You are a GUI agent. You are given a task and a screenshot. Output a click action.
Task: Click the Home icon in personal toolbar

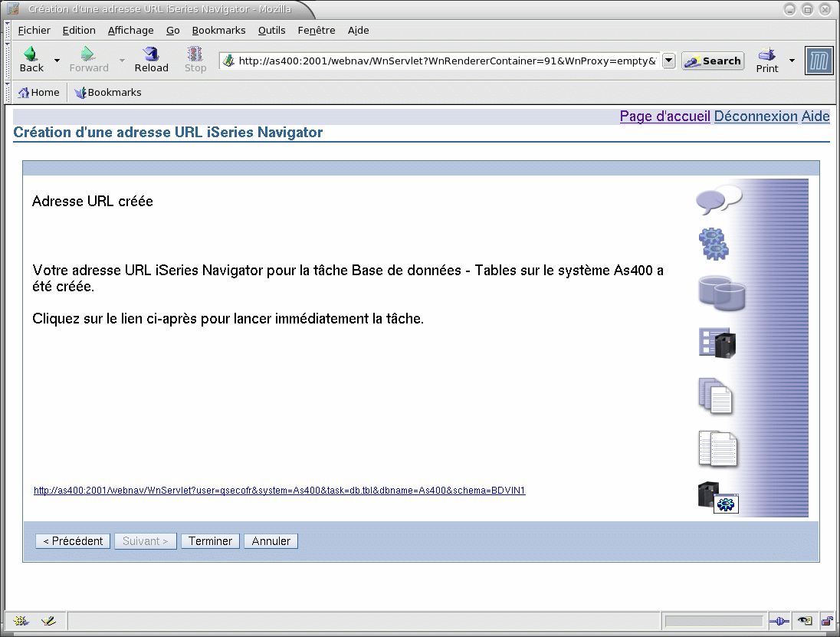pyautogui.click(x=24, y=93)
